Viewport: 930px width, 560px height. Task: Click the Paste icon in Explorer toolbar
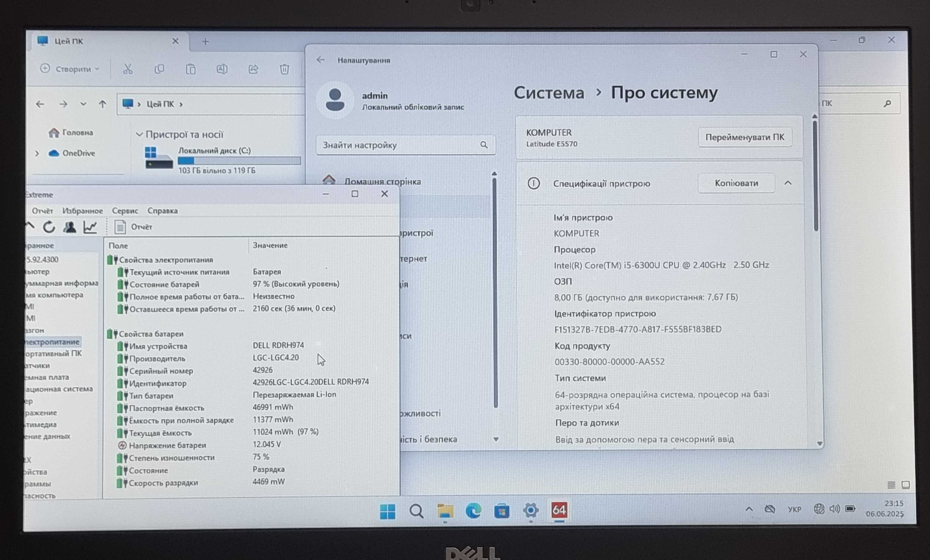191,69
